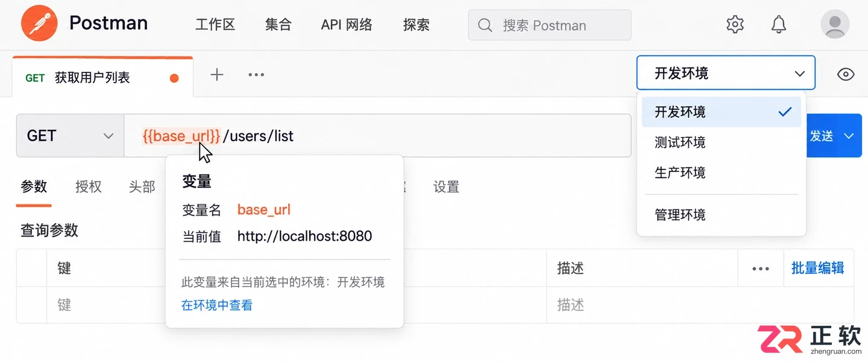Open the user avatar menu

pos(835,24)
